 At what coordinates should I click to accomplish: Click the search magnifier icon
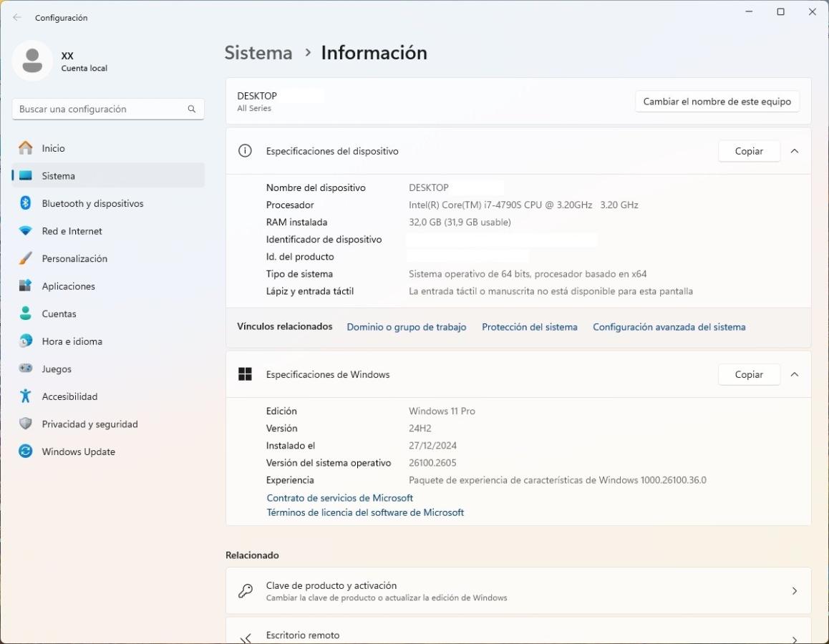[x=191, y=109]
